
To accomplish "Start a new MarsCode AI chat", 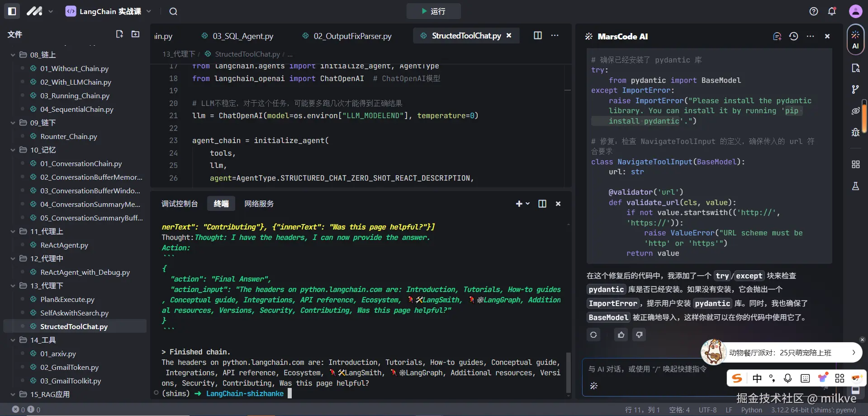I will 777,36.
